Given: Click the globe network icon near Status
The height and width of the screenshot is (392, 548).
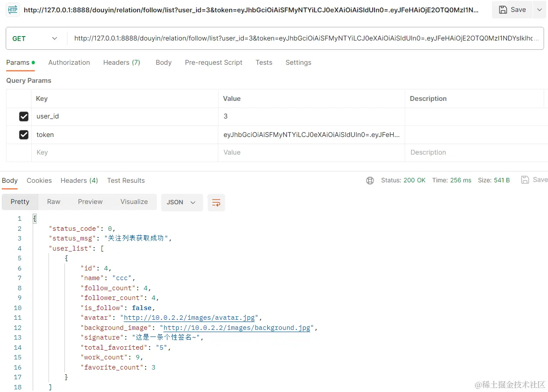Looking at the screenshot, I should (x=370, y=180).
